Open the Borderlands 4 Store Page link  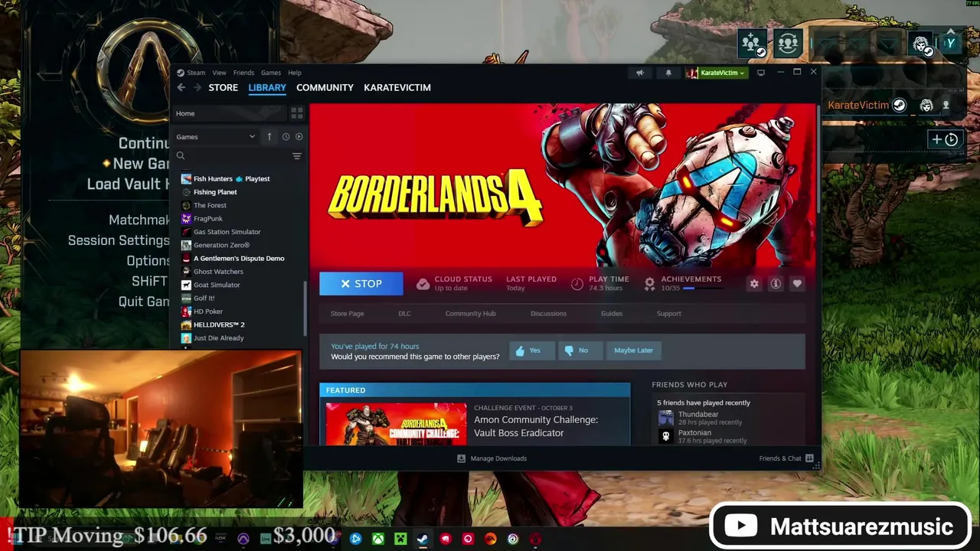click(x=347, y=314)
